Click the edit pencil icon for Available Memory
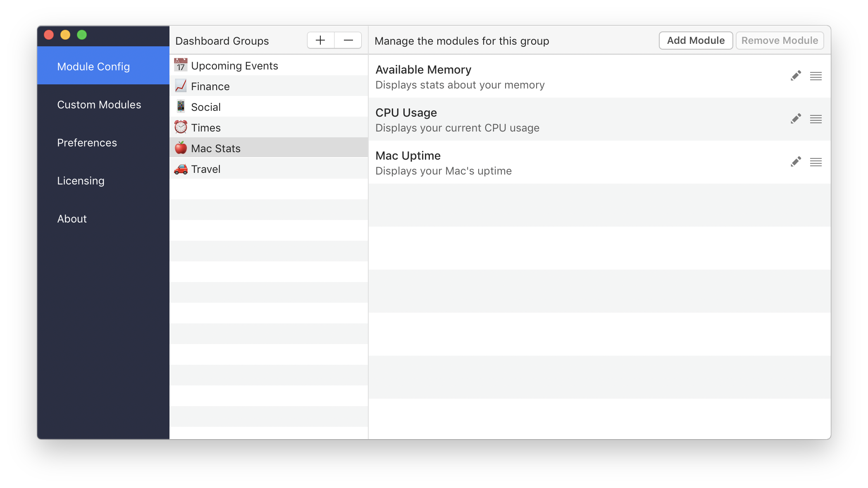The height and width of the screenshot is (488, 868). (x=795, y=76)
